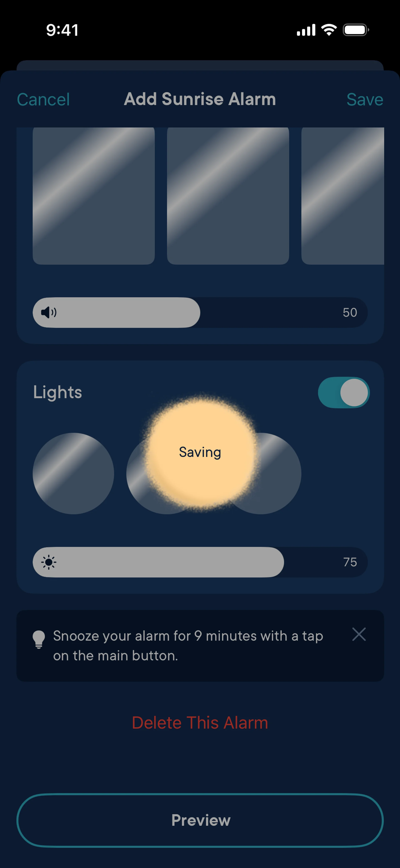This screenshot has height=868, width=400.
Task: Tap the Saving sun indicator
Action: pyautogui.click(x=200, y=452)
